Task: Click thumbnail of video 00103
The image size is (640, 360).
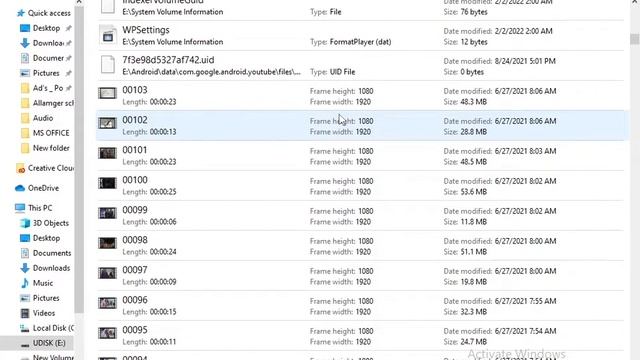Action: click(x=107, y=93)
